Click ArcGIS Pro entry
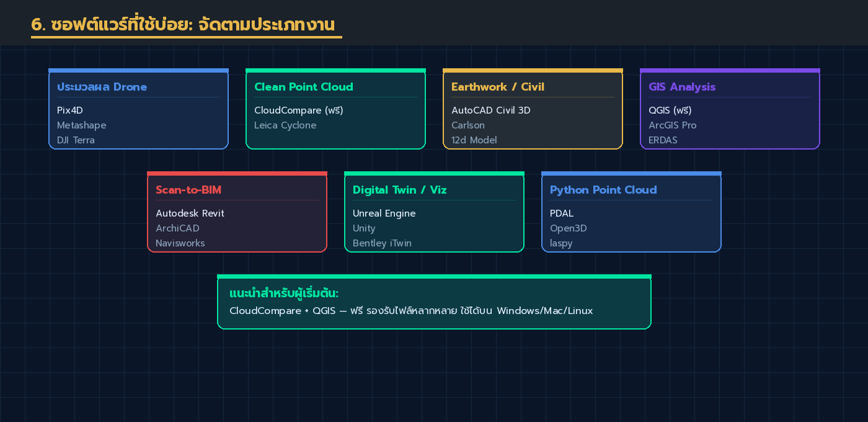 (673, 125)
